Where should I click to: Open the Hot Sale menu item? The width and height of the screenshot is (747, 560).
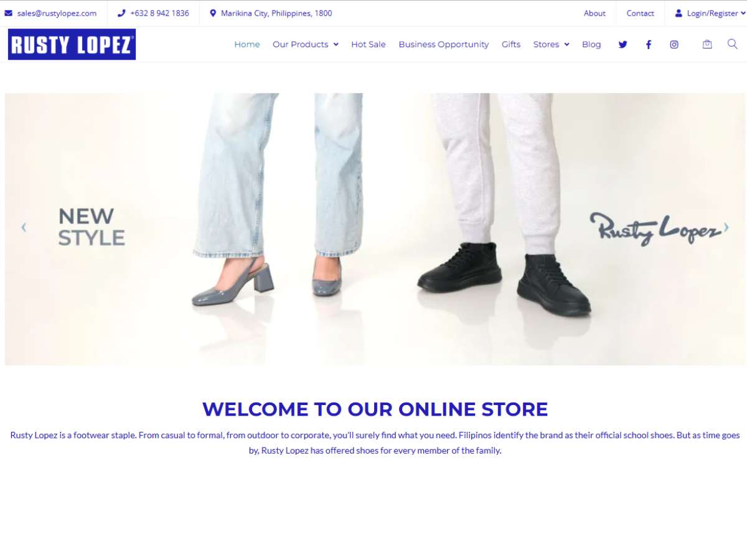369,44
